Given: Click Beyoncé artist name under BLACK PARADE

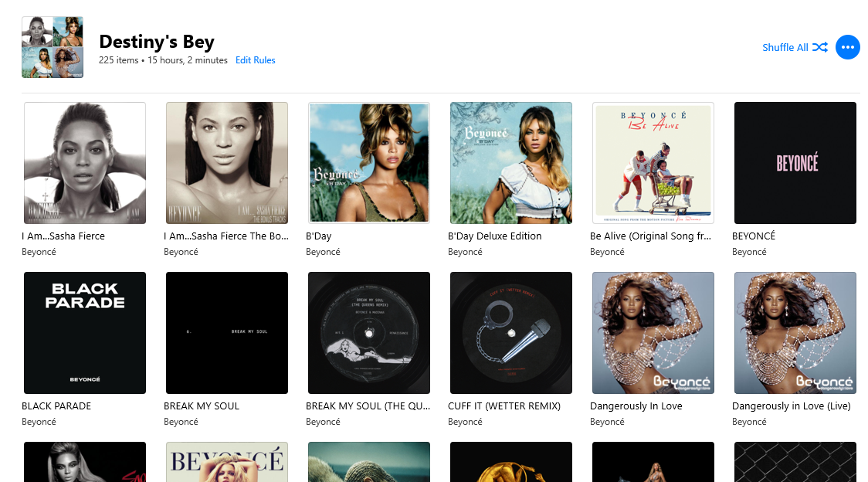Looking at the screenshot, I should [x=39, y=422].
